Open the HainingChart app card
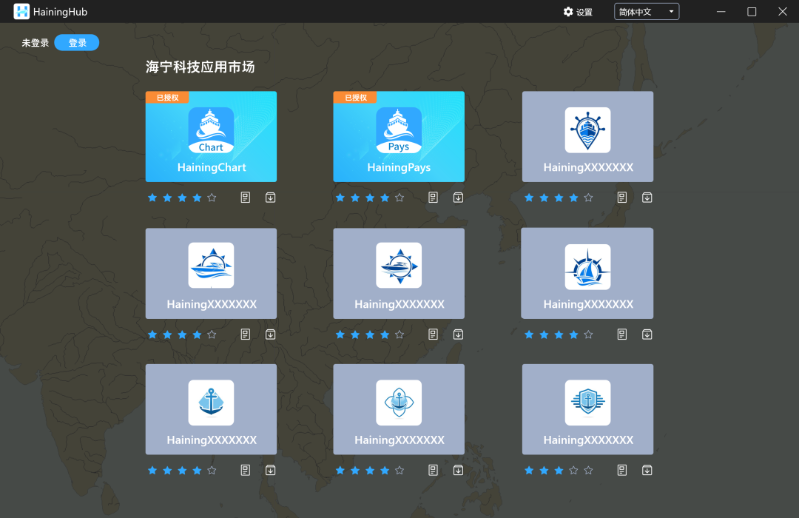 coord(211,137)
